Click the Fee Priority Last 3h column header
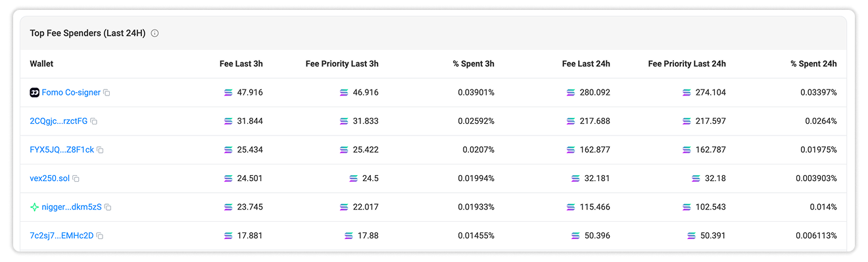Screen dimensions: 868x262 [x=342, y=64]
